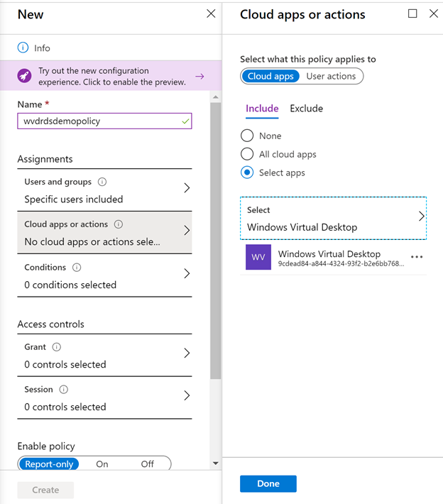Expand Conditions chevron

187,273
